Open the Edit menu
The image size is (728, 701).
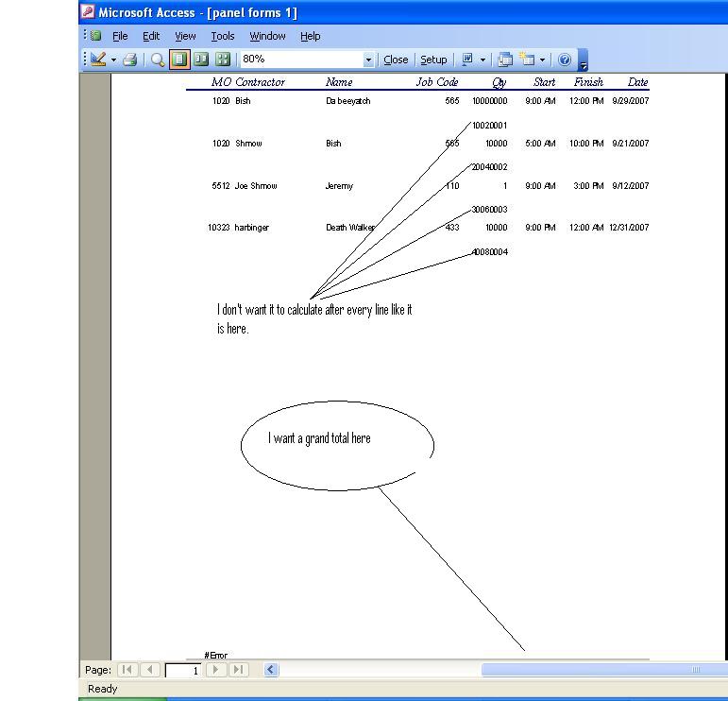click(151, 36)
